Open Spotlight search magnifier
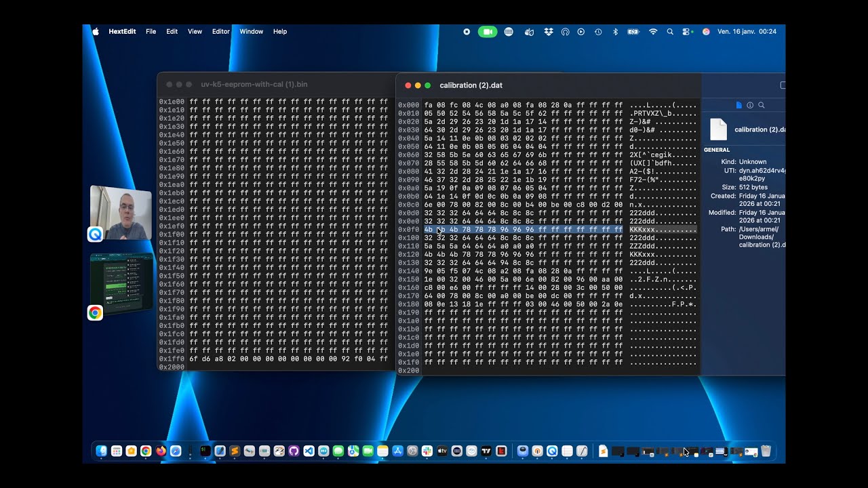The image size is (868, 488). [670, 31]
